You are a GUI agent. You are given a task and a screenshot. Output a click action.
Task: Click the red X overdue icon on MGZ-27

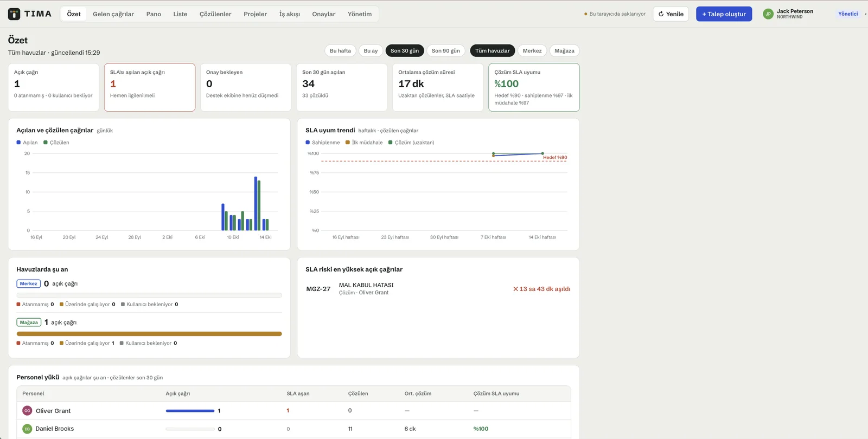tap(516, 289)
